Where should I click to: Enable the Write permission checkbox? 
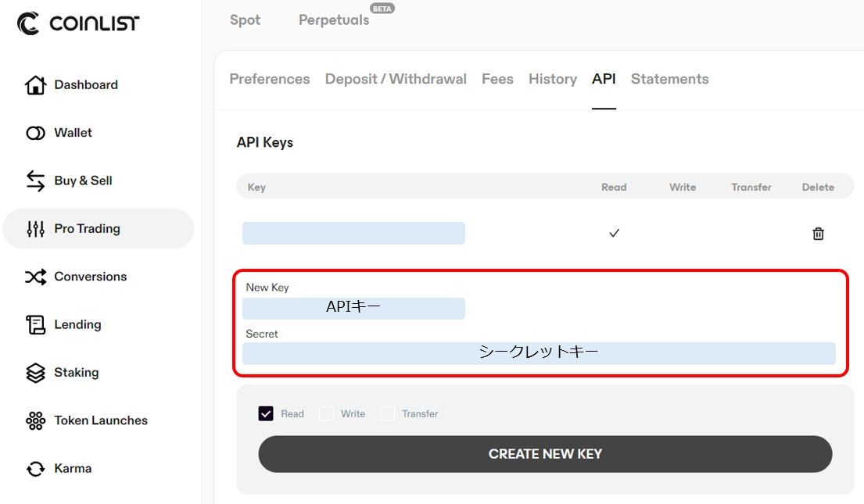[x=326, y=413]
